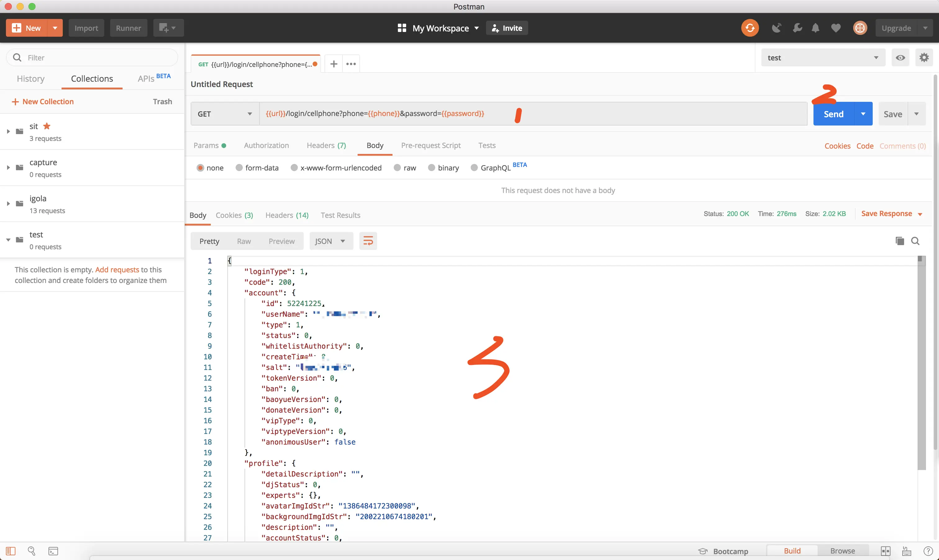This screenshot has height=560, width=939.
Task: Switch to the Pre-request Script tab
Action: 431,145
